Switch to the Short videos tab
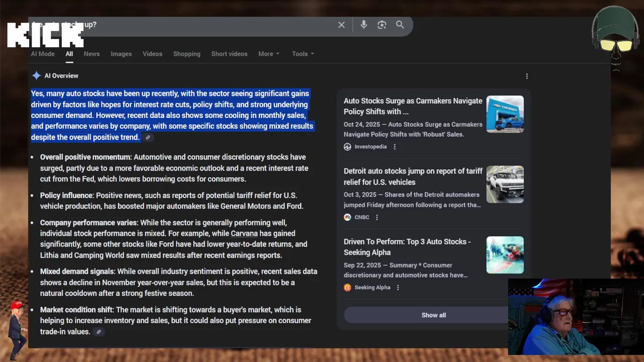This screenshot has height=362, width=644. (x=229, y=54)
